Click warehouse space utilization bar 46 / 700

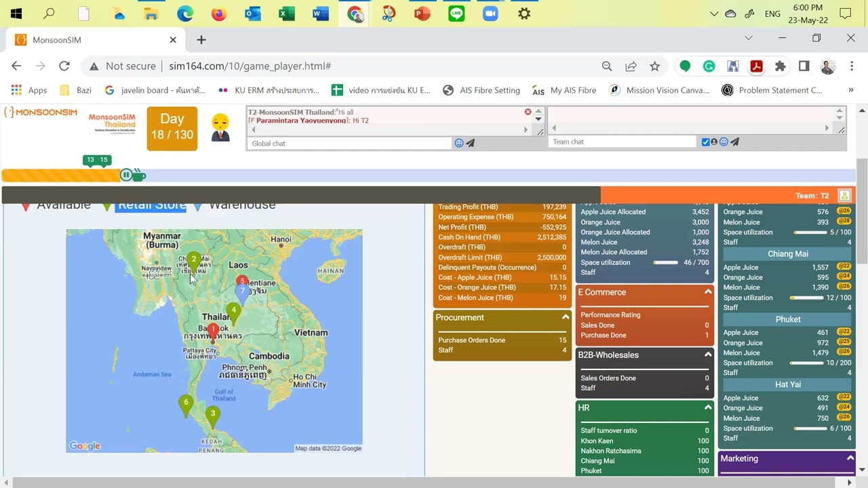point(665,262)
